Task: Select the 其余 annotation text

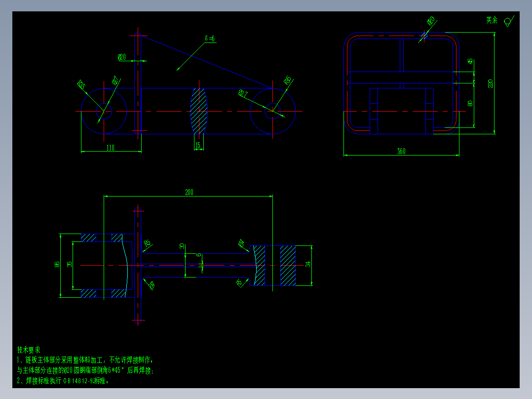Action: tap(492, 20)
